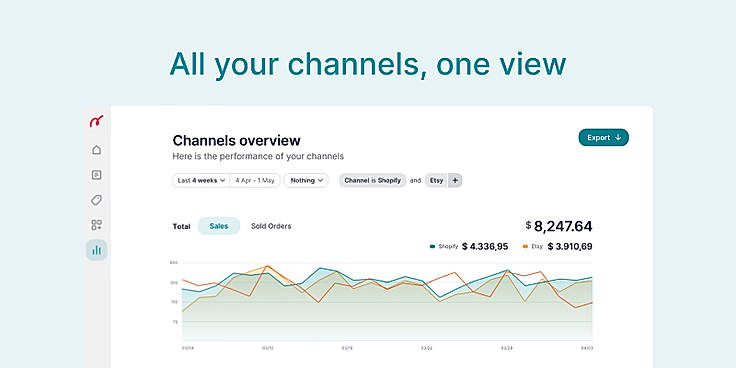This screenshot has width=736, height=368.
Task: Click the Channel is Shopify filter chip
Action: [x=373, y=180]
